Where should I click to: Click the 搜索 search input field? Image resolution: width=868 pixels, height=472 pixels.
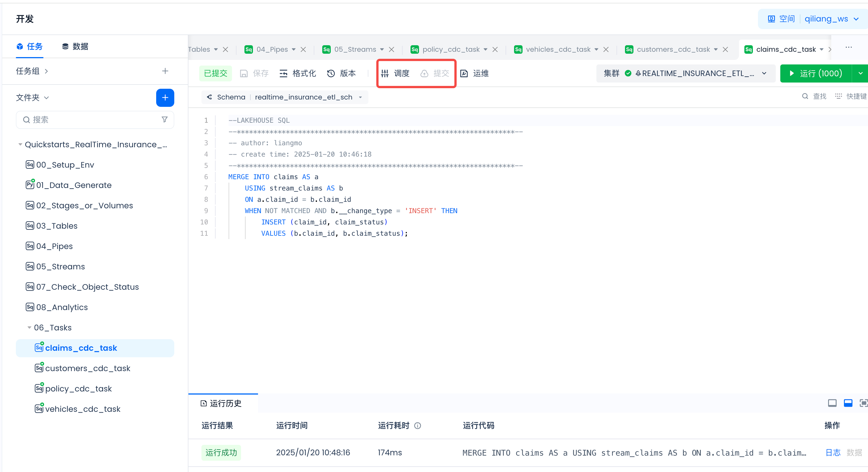[x=91, y=120]
